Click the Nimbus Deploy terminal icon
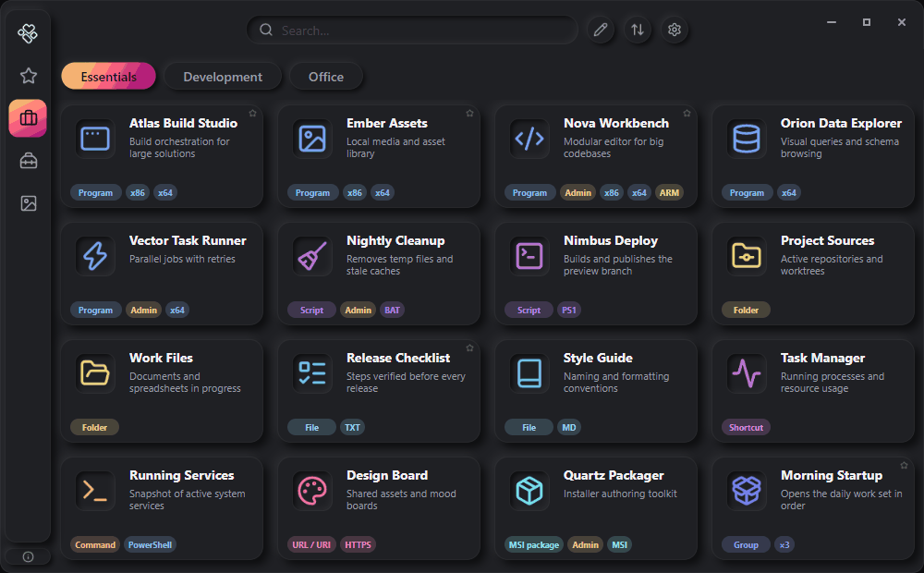This screenshot has height=573, width=924. tap(529, 256)
